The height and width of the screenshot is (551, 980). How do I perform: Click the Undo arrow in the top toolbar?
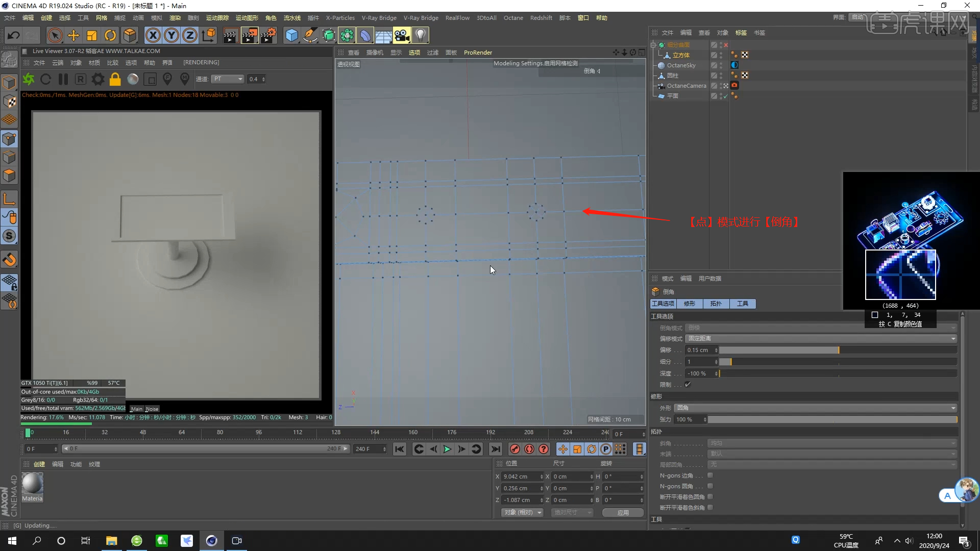point(14,35)
